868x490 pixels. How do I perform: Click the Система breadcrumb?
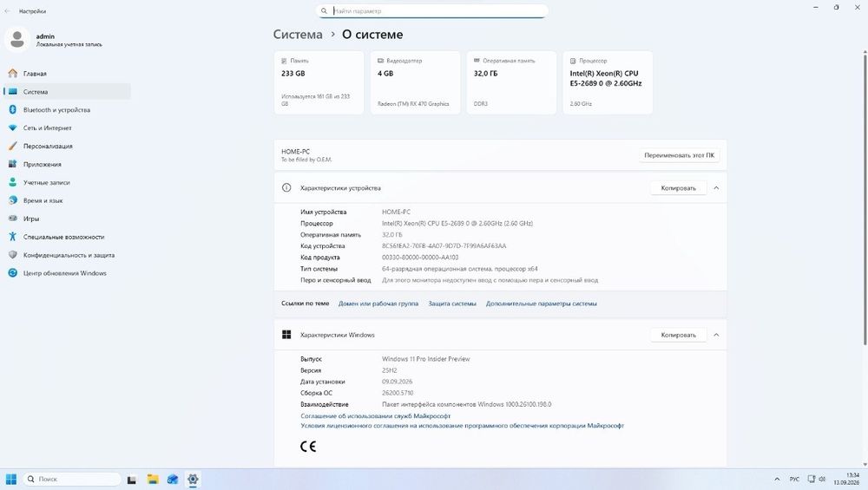click(298, 35)
